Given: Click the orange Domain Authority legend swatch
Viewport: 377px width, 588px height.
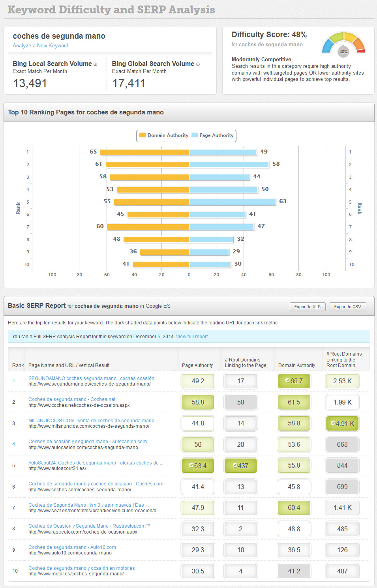Looking at the screenshot, I should tap(143, 135).
